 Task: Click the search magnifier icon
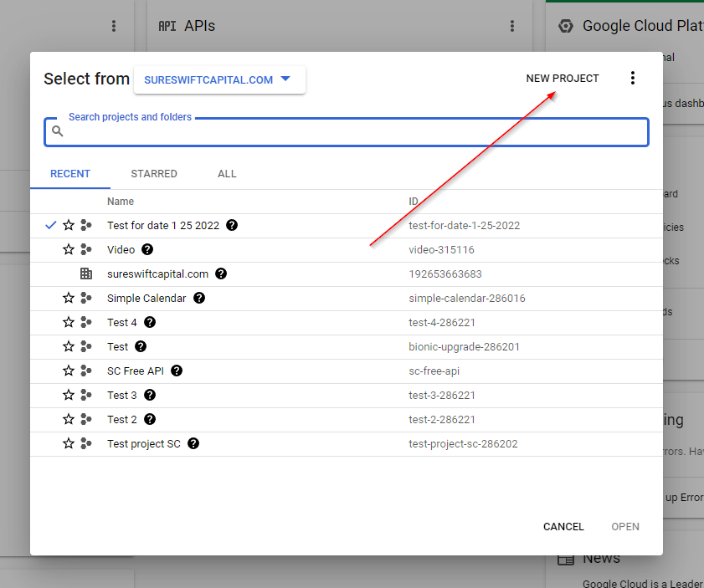point(58,131)
